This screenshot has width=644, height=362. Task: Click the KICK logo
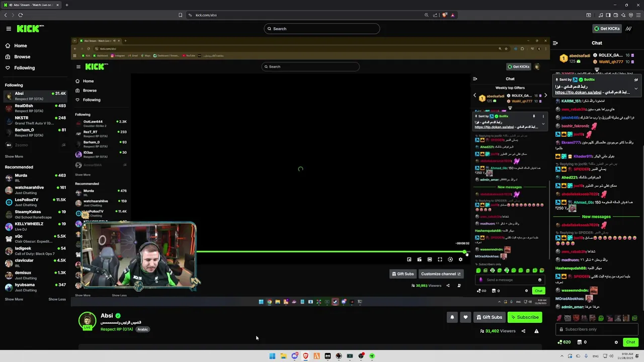click(30, 29)
